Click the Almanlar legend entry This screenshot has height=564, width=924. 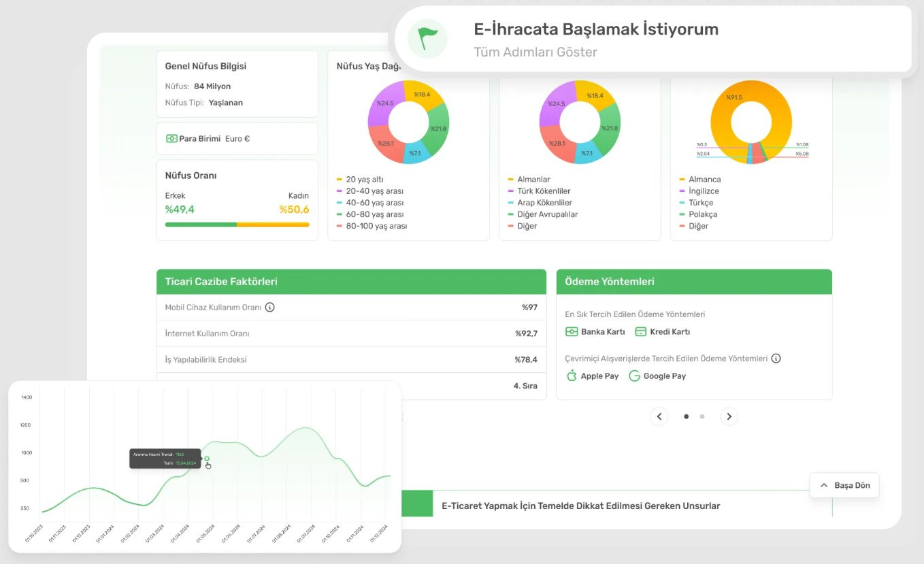(x=529, y=180)
